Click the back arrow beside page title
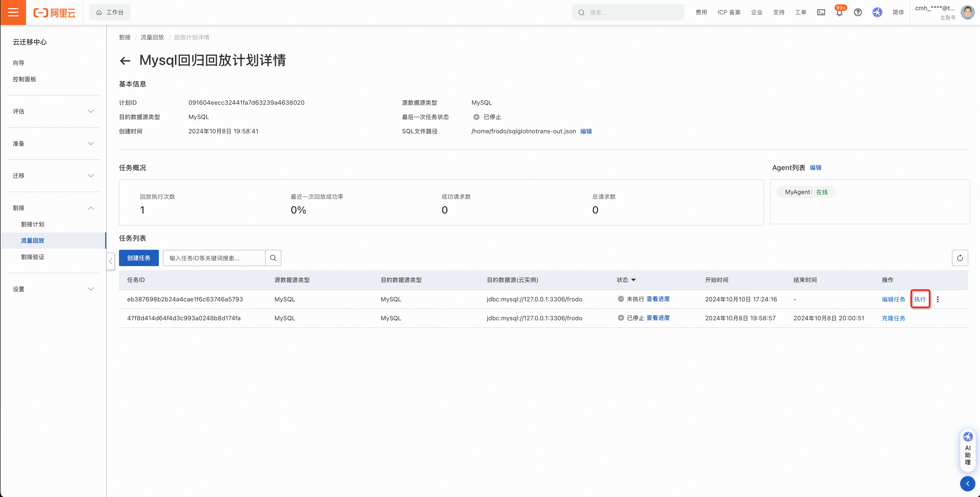Image resolution: width=980 pixels, height=497 pixels. click(125, 61)
